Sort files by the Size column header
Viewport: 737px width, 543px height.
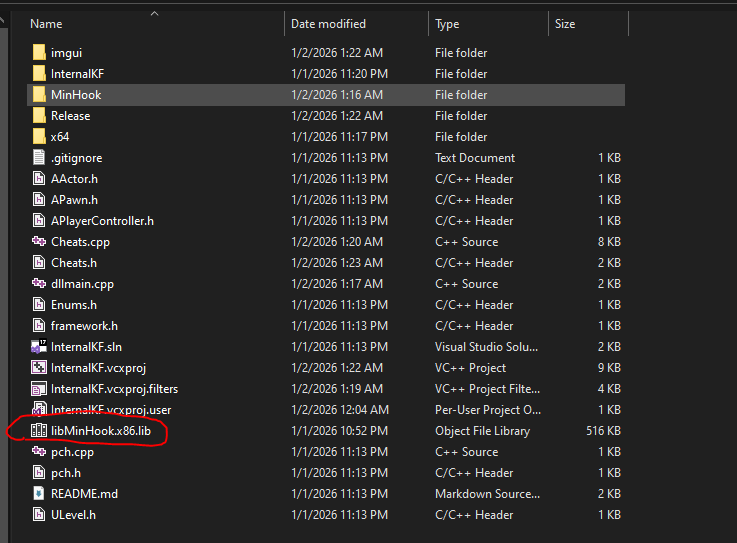[565, 24]
